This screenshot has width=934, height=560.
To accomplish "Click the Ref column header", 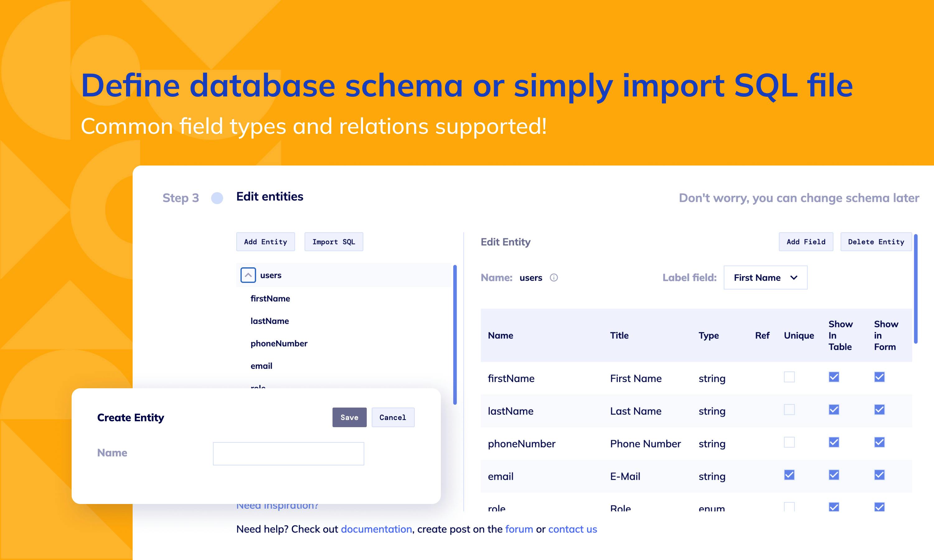I will point(762,335).
